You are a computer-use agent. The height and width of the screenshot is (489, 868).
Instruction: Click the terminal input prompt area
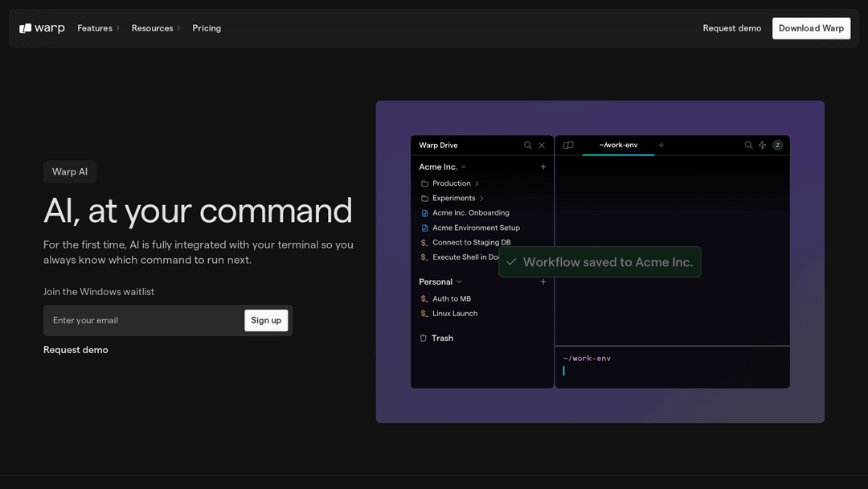(672, 367)
